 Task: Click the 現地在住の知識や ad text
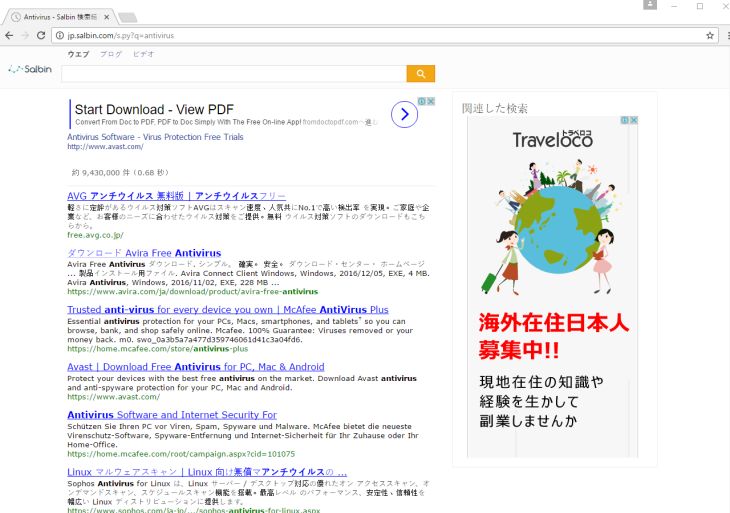(x=541, y=382)
